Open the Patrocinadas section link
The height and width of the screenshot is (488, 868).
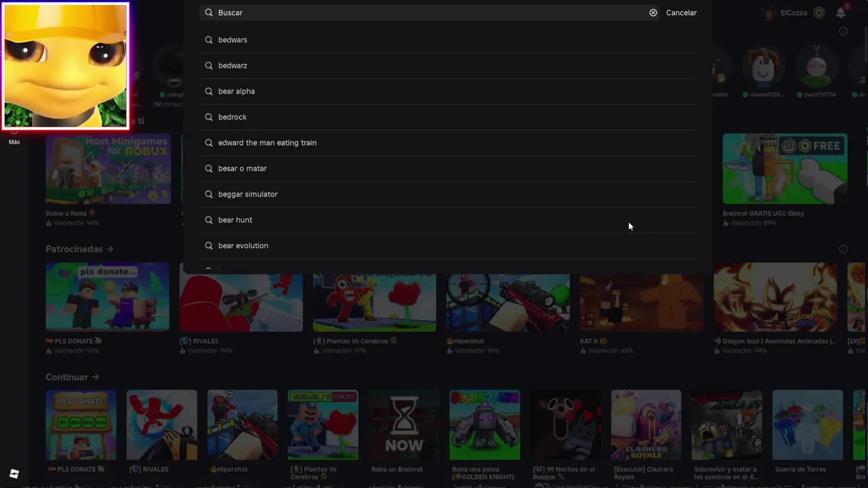tap(79, 249)
